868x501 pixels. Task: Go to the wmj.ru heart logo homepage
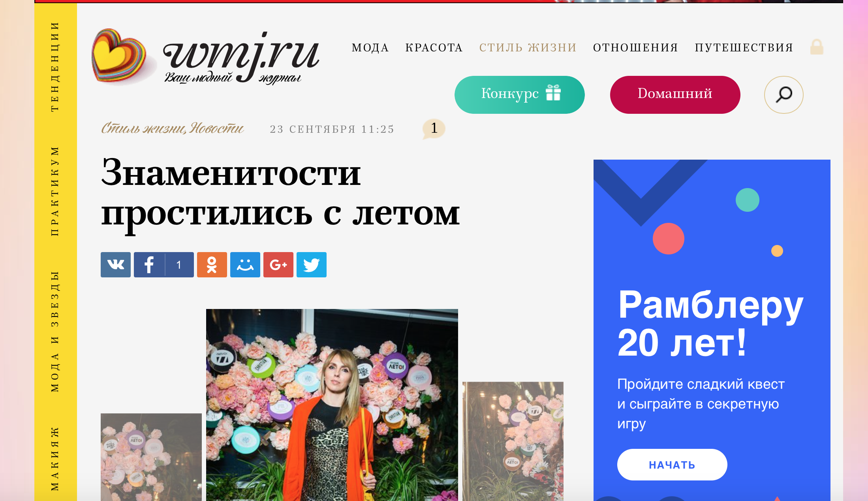[205, 57]
